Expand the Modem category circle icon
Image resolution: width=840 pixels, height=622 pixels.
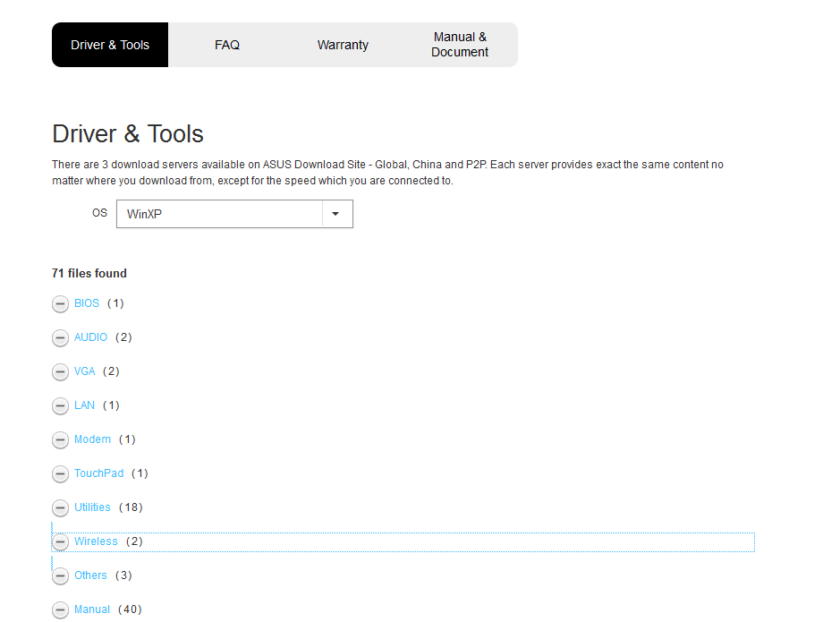coord(61,439)
